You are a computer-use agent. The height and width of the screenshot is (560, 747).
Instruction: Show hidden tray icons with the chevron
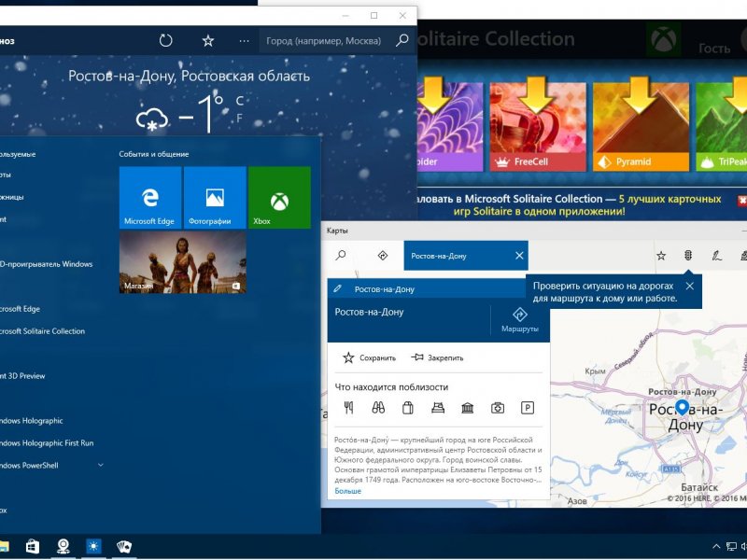[x=716, y=546]
